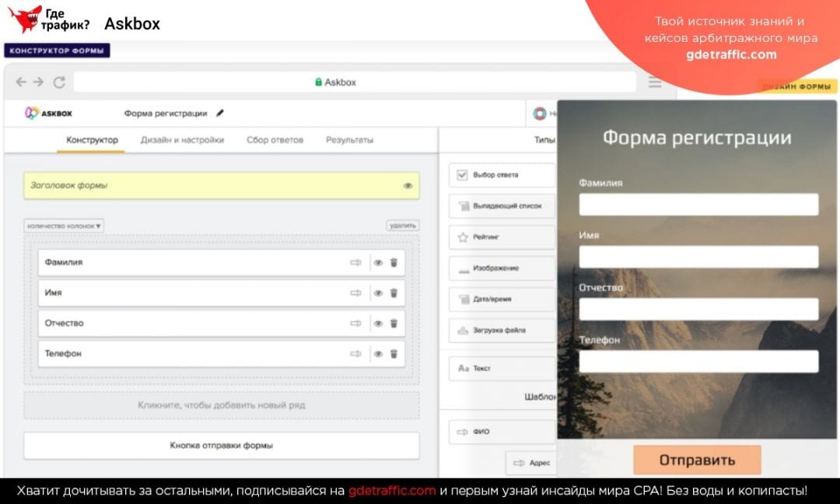Open the Имя field link options
Screen dimensions: 840x504
point(356,292)
